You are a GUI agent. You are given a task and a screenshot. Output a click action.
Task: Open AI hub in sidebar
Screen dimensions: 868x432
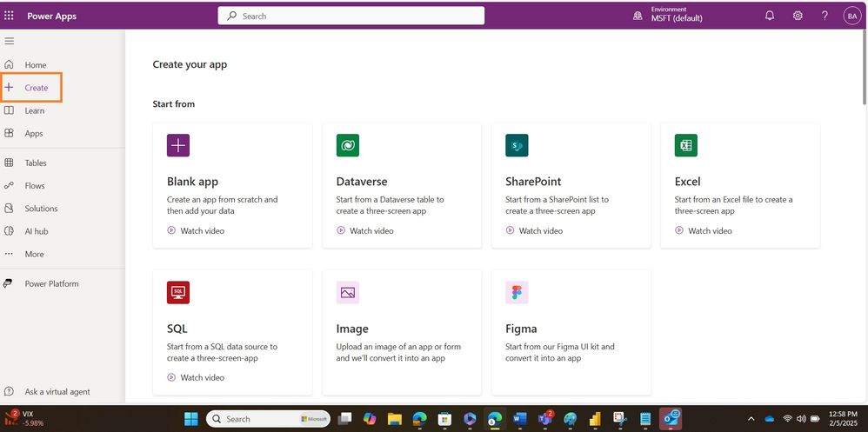coord(36,231)
